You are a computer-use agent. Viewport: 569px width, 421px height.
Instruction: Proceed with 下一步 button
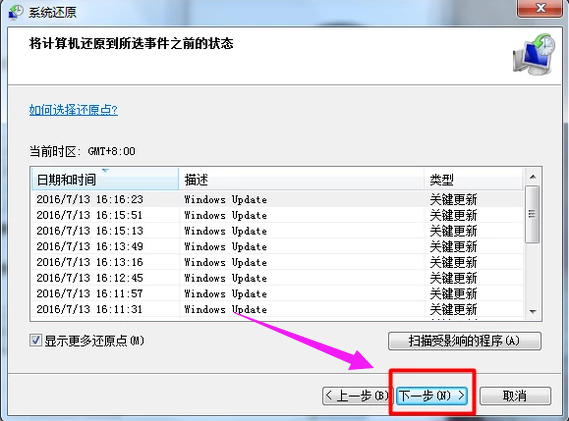432,395
